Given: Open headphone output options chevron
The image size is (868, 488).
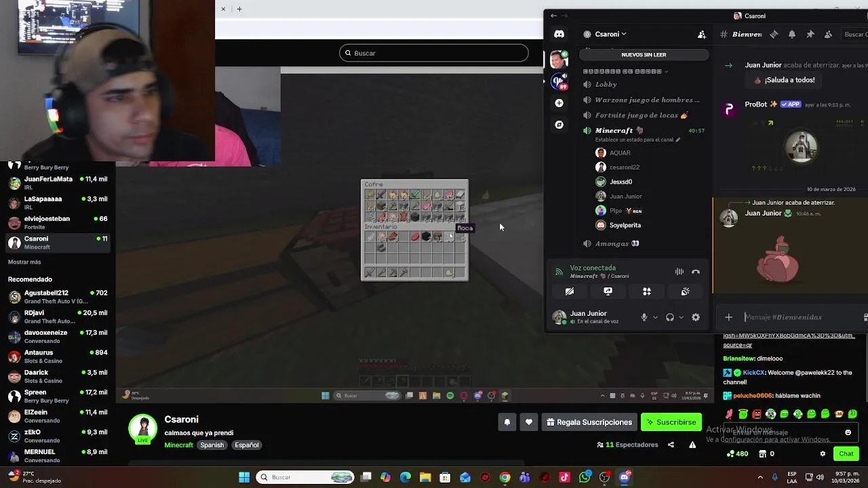Looking at the screenshot, I should point(681,317).
